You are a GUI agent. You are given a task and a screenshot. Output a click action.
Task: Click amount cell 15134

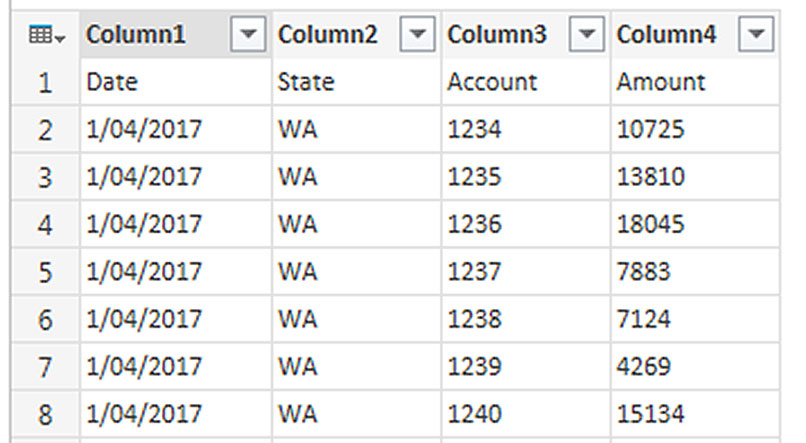pyautogui.click(x=695, y=414)
